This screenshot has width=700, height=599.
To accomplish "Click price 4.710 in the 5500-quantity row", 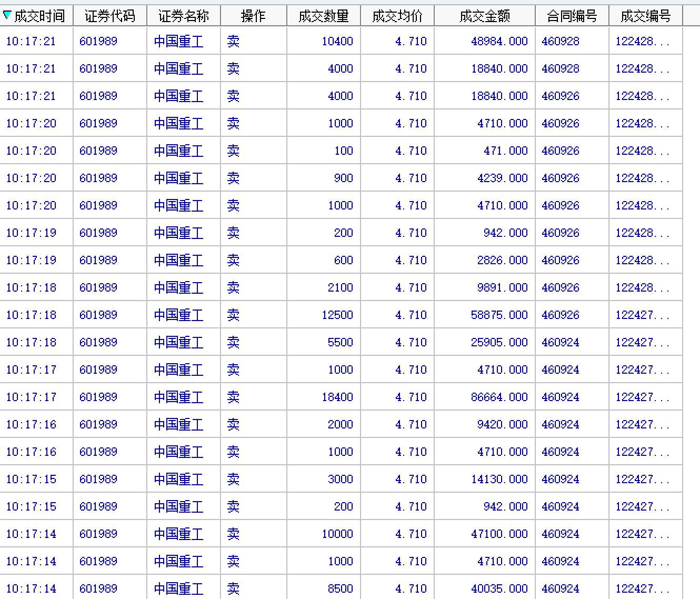I will click(411, 342).
